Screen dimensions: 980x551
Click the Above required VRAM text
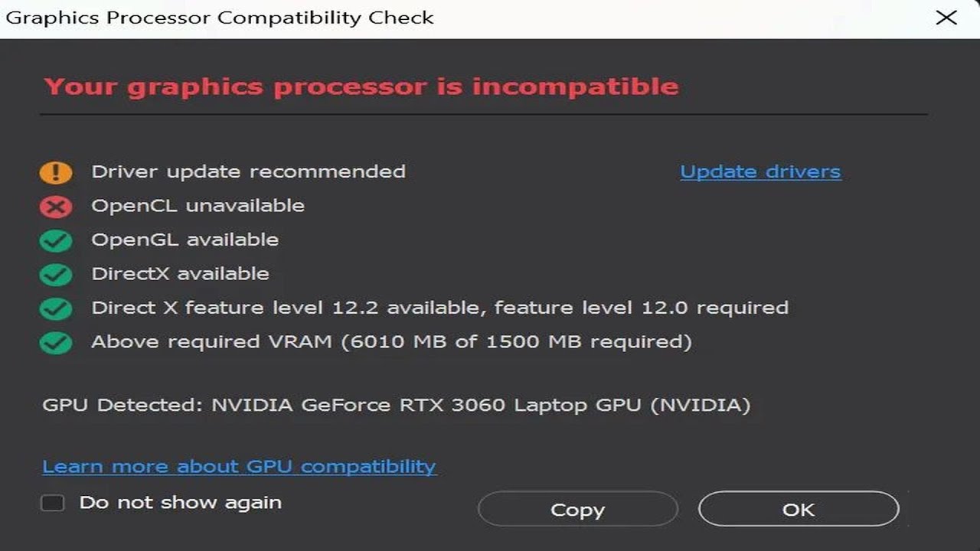(x=391, y=341)
